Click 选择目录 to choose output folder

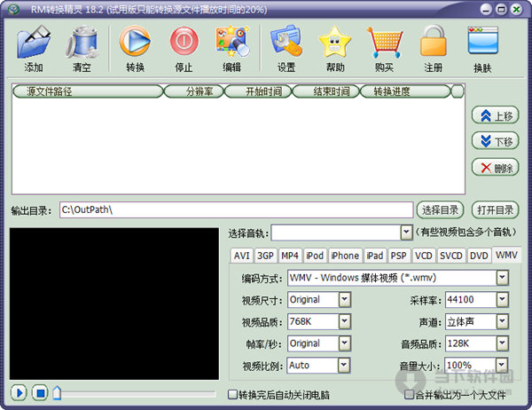coord(440,210)
